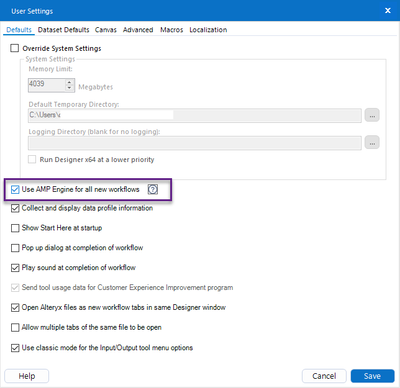Save the User Settings
Viewport: 400px width, 388px height.
[x=372, y=376]
